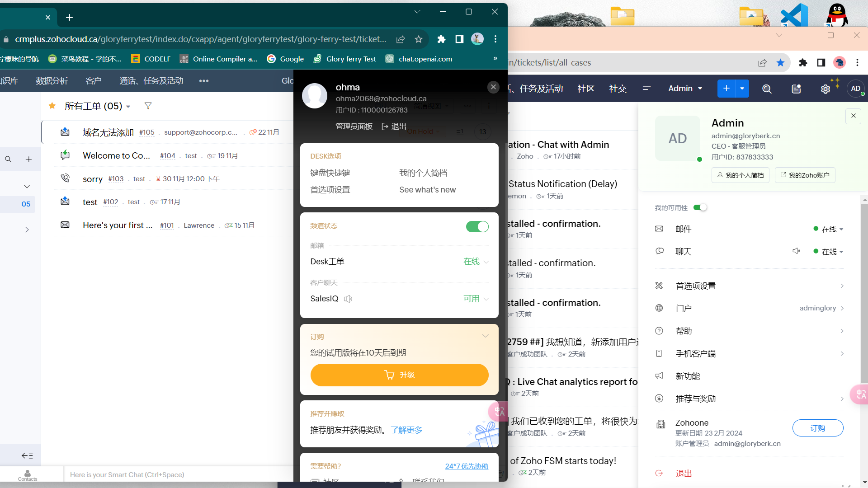Click the AD avatar in top right
Image resolution: width=868 pixels, height=488 pixels.
pyautogui.click(x=856, y=89)
